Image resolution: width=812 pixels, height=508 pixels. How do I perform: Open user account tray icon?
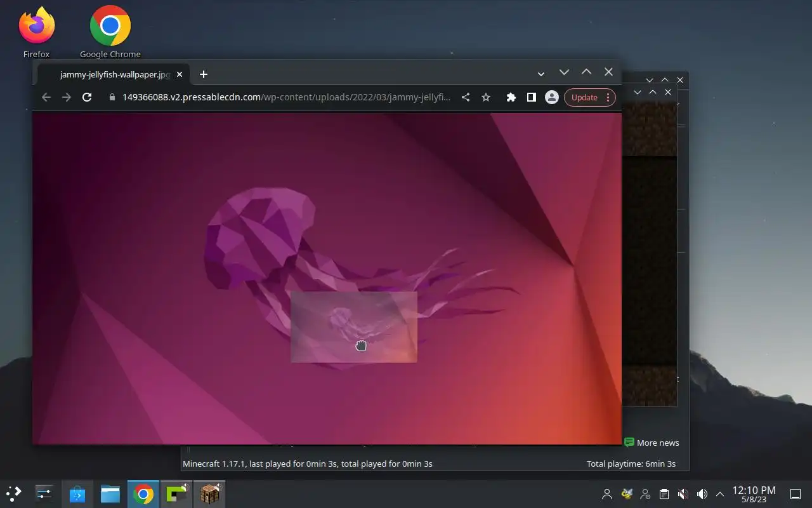point(607,494)
